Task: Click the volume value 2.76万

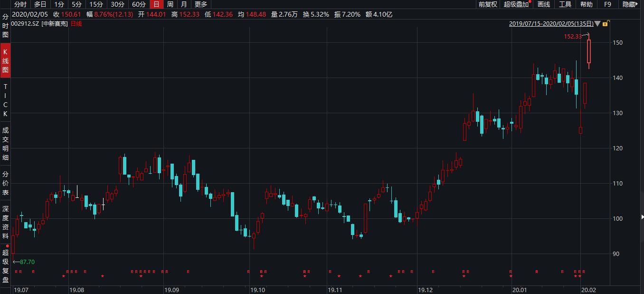Action: [x=288, y=14]
